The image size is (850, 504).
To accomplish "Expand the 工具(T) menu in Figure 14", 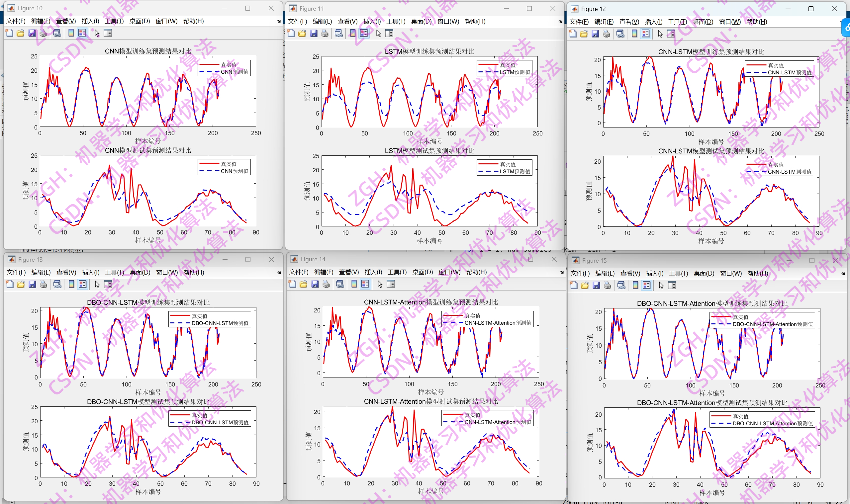I will 397,272.
